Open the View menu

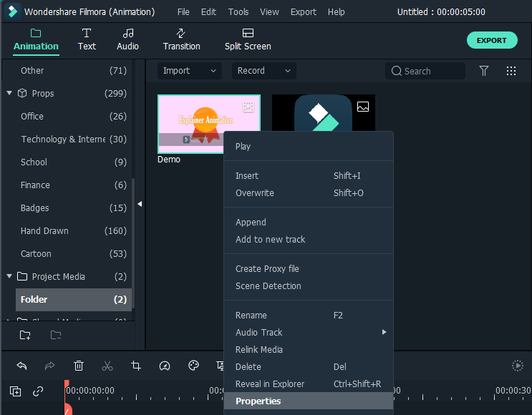(269, 12)
